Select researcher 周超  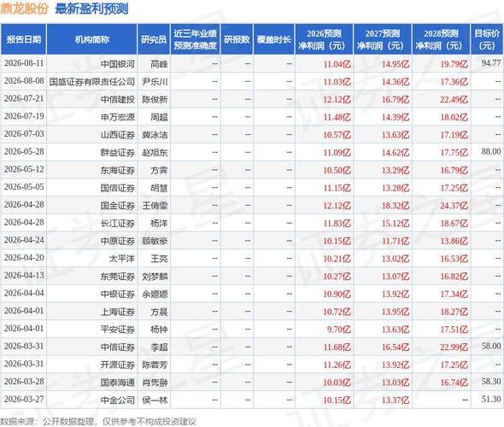(x=159, y=117)
